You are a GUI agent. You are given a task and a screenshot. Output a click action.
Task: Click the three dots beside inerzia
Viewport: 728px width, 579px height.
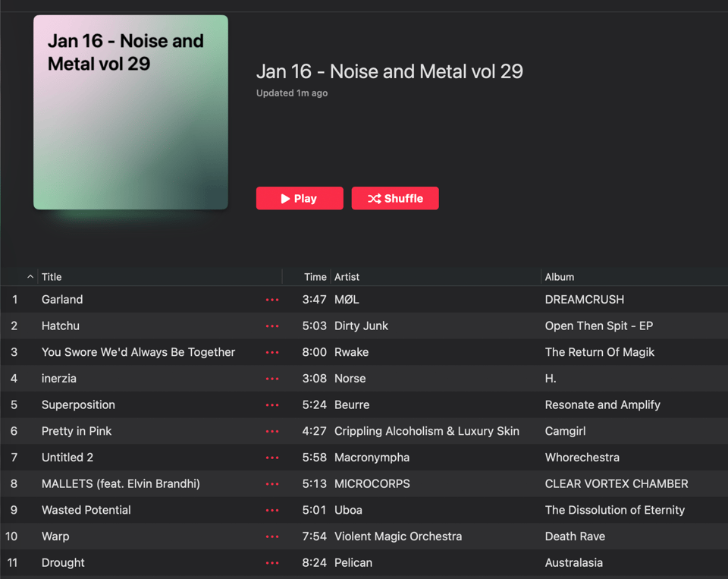pos(272,379)
